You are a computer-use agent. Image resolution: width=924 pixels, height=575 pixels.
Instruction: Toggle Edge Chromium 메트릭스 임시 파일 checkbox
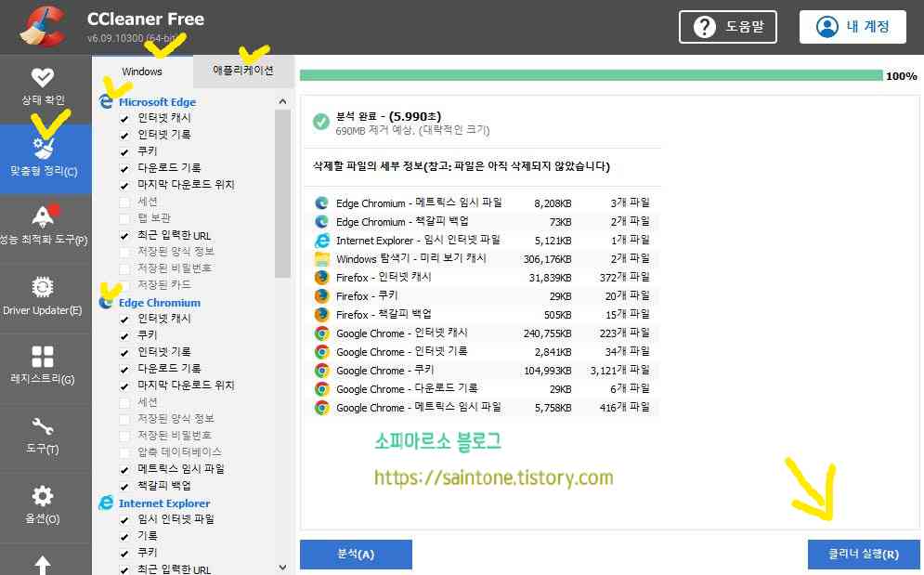(124, 469)
